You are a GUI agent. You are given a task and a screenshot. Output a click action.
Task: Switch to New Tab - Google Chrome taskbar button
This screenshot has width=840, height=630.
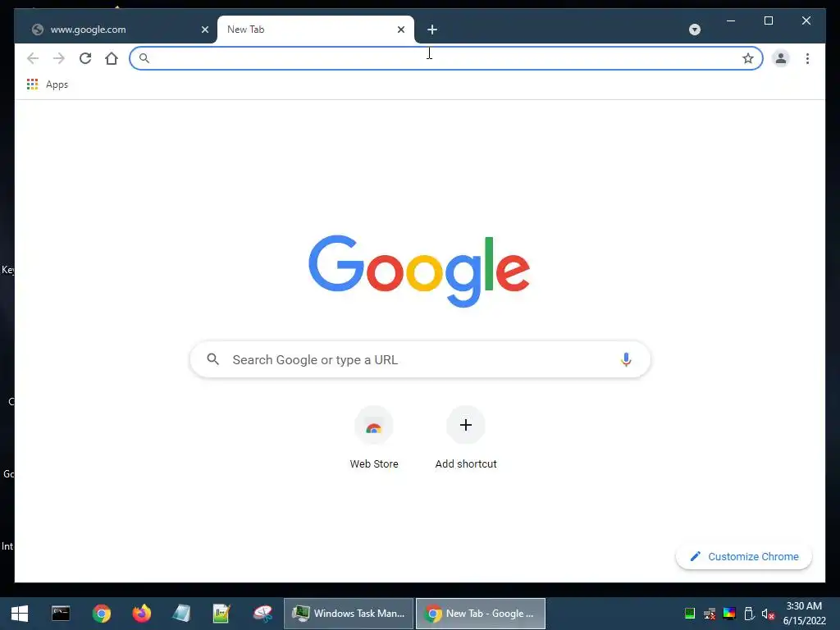pyautogui.click(x=481, y=614)
